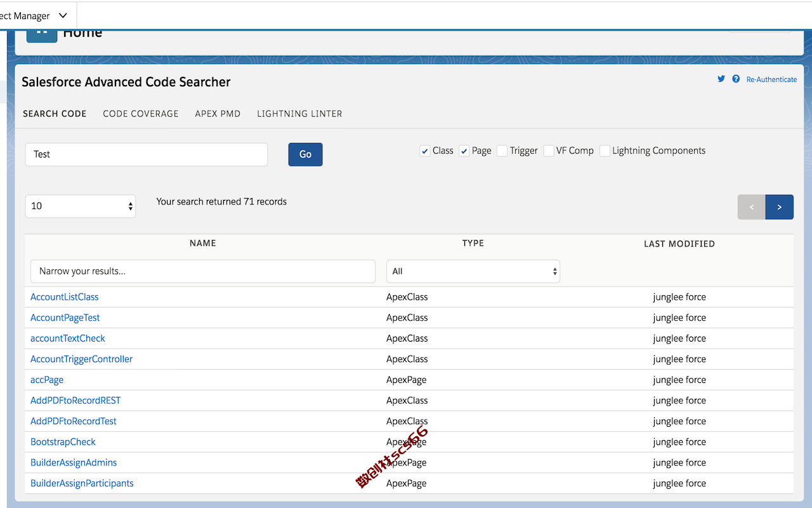Select junglee force in the BuilderAssignParticipants row
Screen dimensions: 812x508
[x=679, y=483]
